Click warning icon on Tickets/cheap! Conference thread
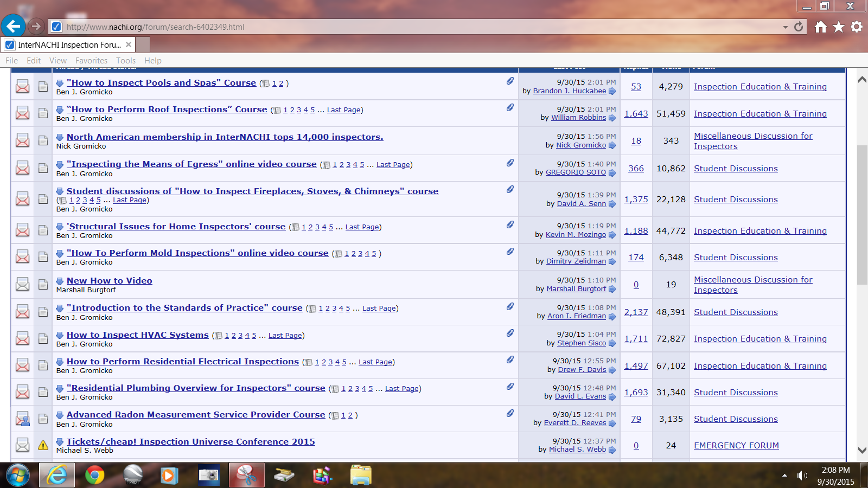 click(x=43, y=445)
